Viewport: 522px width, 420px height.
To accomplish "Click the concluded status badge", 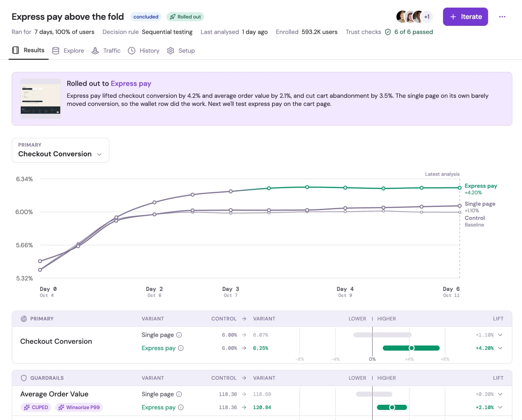I will pos(146,17).
